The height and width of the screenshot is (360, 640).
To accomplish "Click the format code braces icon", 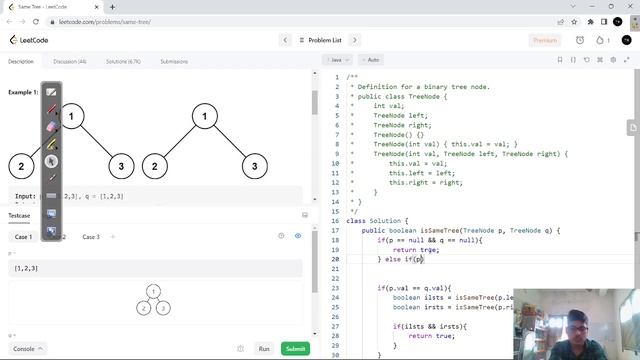I will pos(573,60).
